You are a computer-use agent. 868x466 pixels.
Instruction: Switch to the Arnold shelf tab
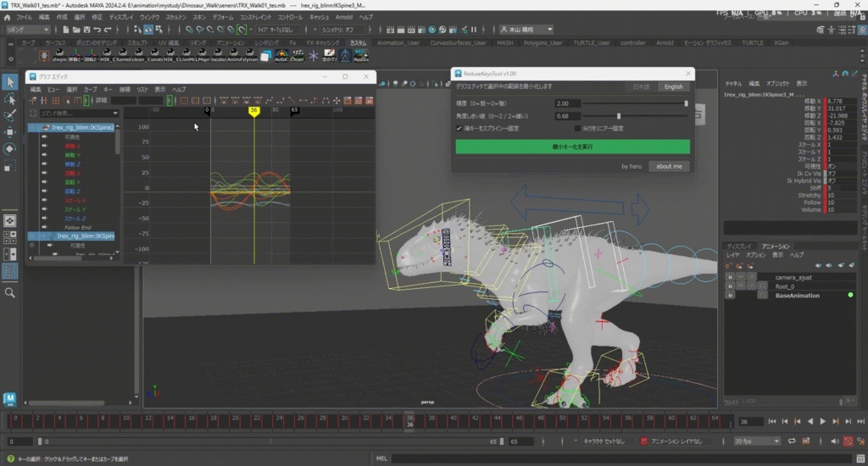(665, 42)
